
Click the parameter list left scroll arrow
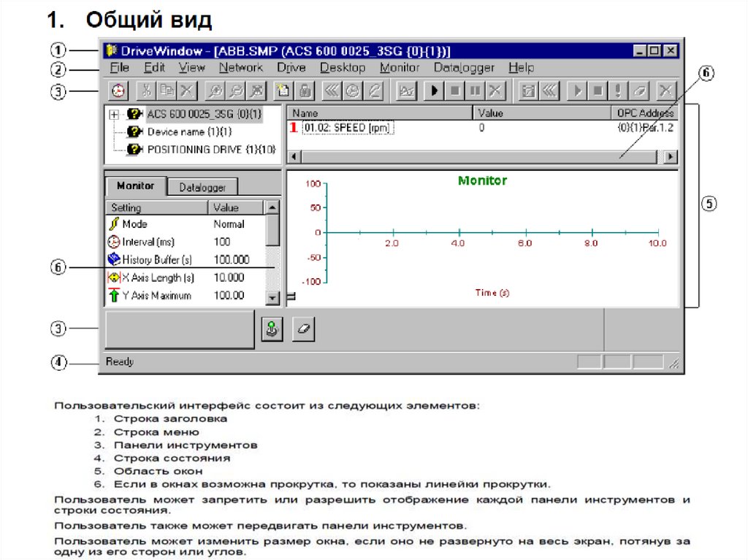294,156
